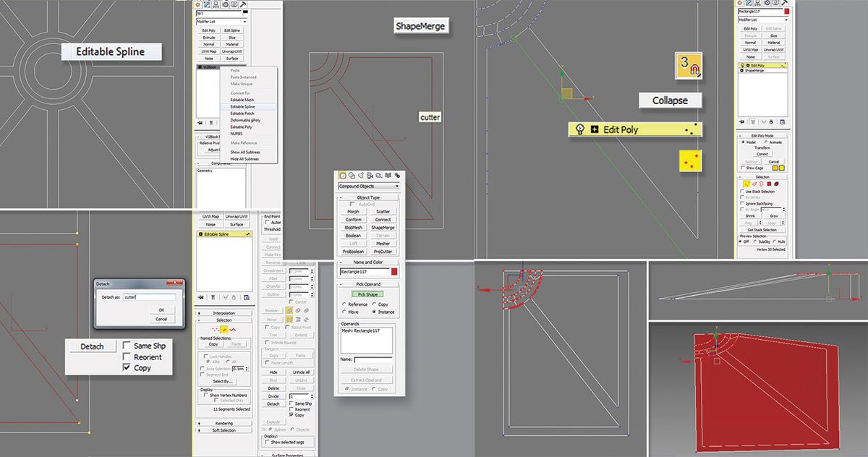This screenshot has width=868, height=457.
Task: Pin the modifier stack with pin icon
Action: [x=742, y=121]
